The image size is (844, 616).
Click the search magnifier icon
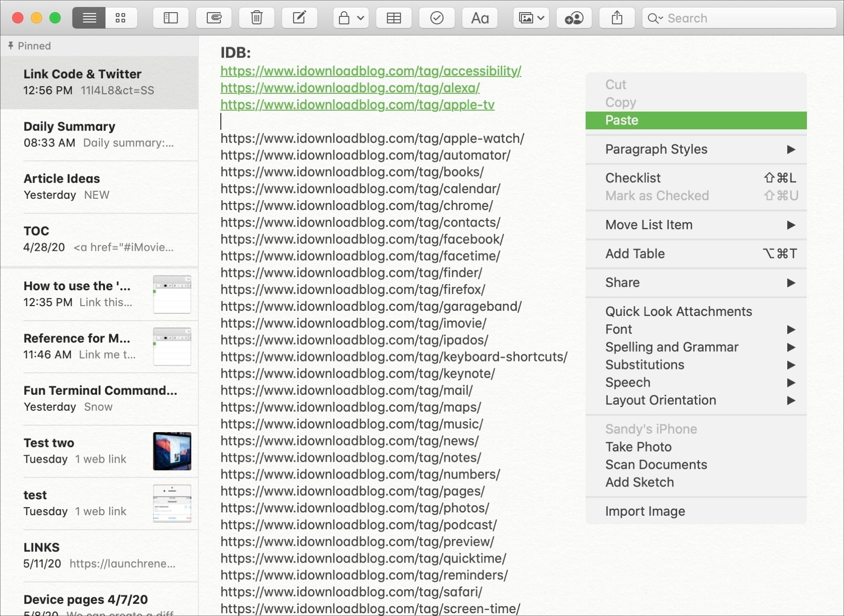(655, 18)
